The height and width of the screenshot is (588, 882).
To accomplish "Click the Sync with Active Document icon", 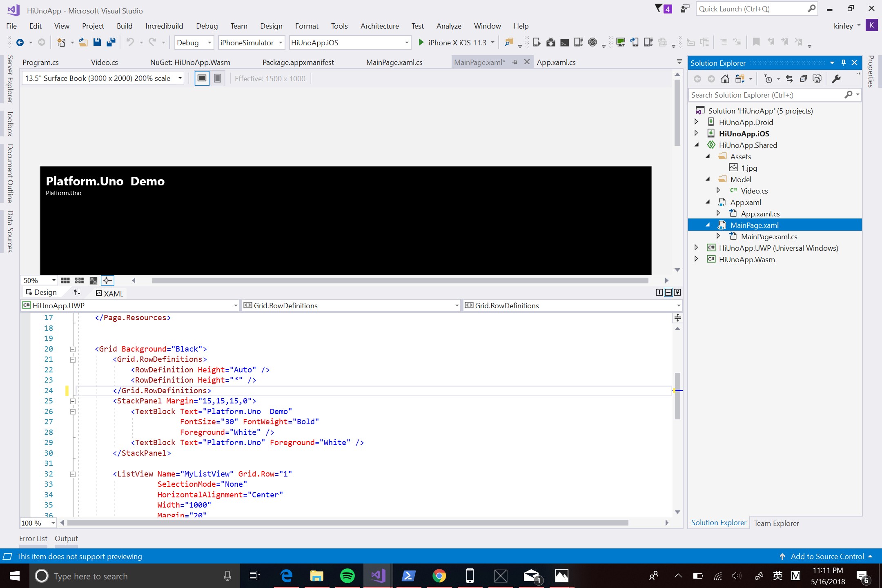I will [x=789, y=79].
